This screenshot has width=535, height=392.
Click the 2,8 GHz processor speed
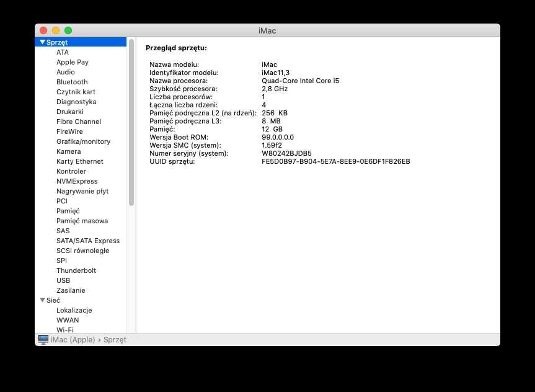point(275,89)
